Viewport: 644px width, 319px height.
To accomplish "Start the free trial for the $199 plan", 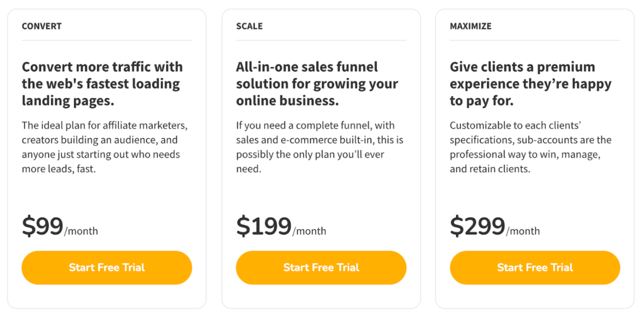I will [321, 268].
